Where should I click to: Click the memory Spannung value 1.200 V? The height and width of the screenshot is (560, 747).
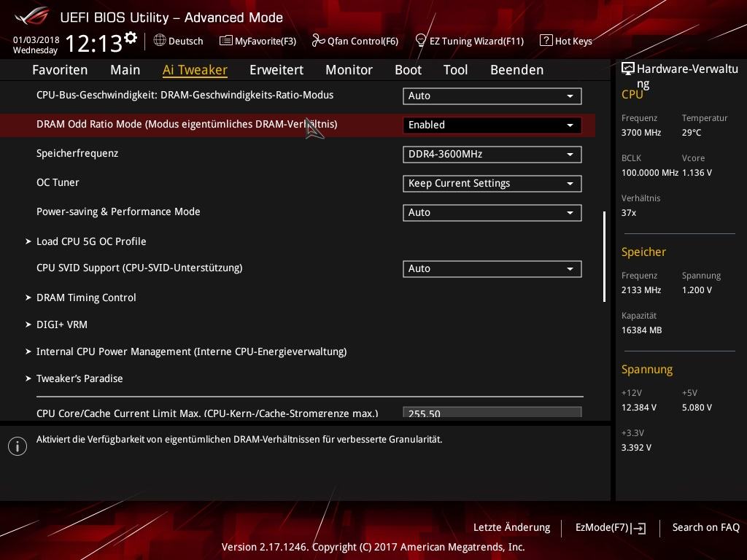click(697, 290)
